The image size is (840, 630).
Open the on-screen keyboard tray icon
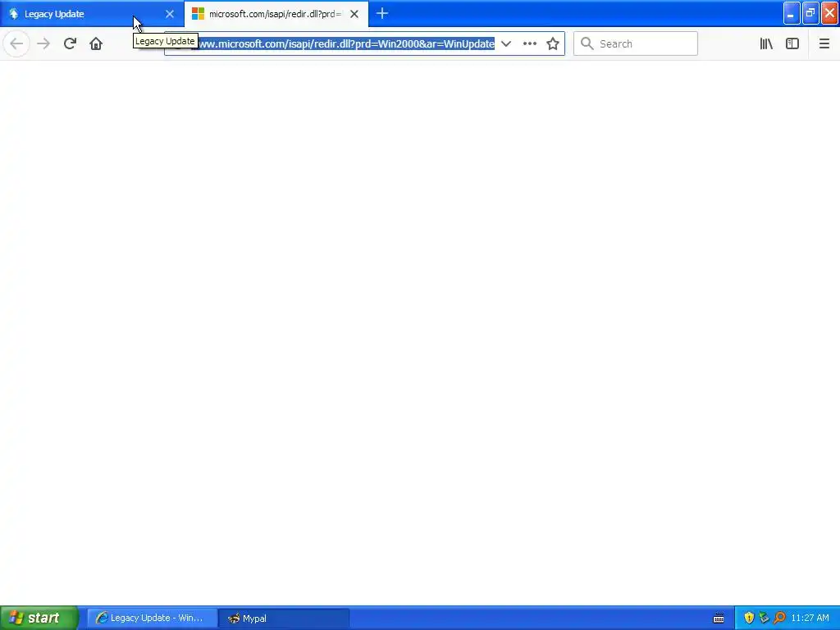click(x=719, y=619)
